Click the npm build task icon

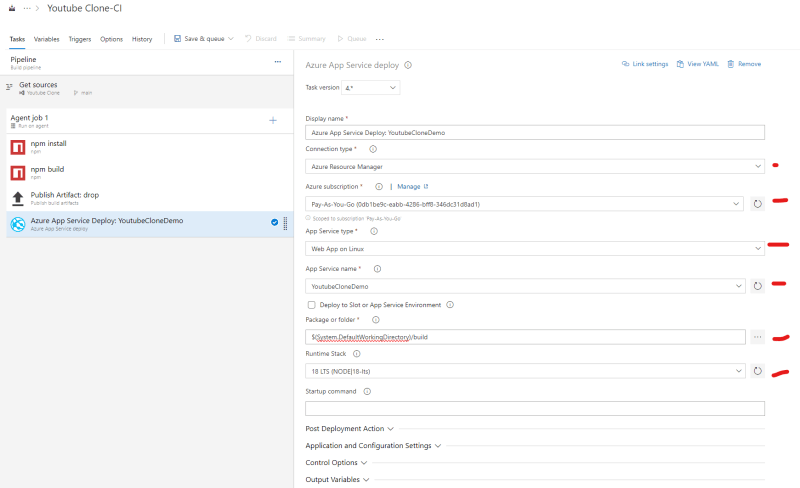click(18, 173)
